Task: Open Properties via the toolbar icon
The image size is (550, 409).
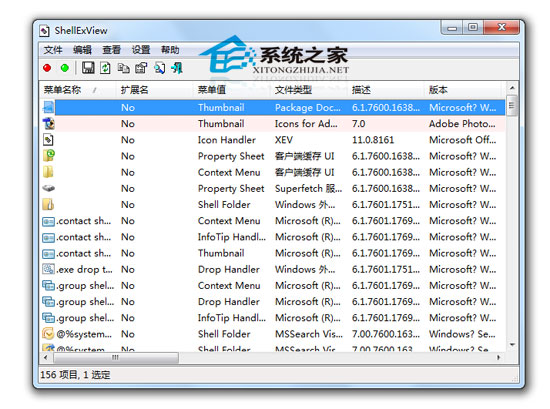Action: (141, 68)
